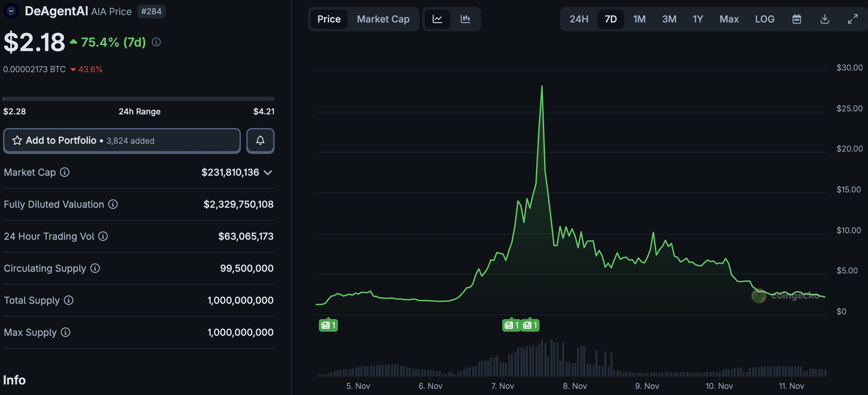
Task: Expand chart to fullscreen
Action: coord(853,19)
